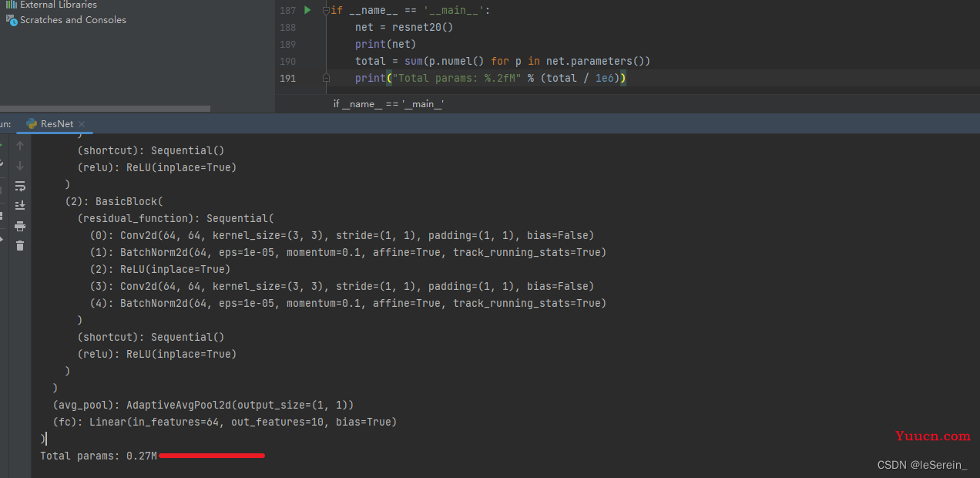Click the (3): Conv2d output line

(x=342, y=286)
